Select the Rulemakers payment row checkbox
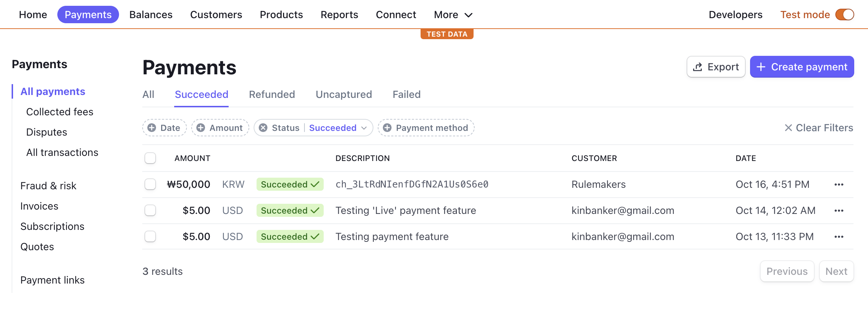 pos(150,185)
